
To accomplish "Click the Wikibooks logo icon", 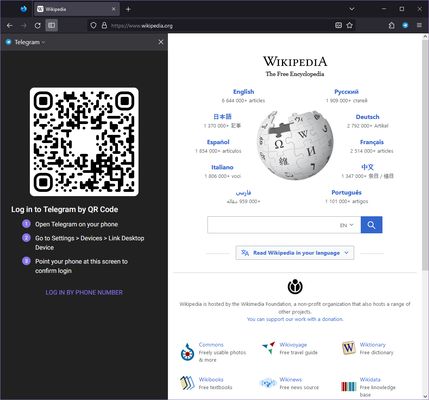I will coord(187,383).
